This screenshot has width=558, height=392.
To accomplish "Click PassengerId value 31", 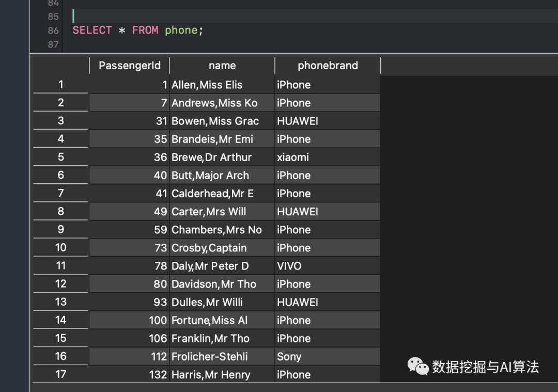I will [x=130, y=121].
